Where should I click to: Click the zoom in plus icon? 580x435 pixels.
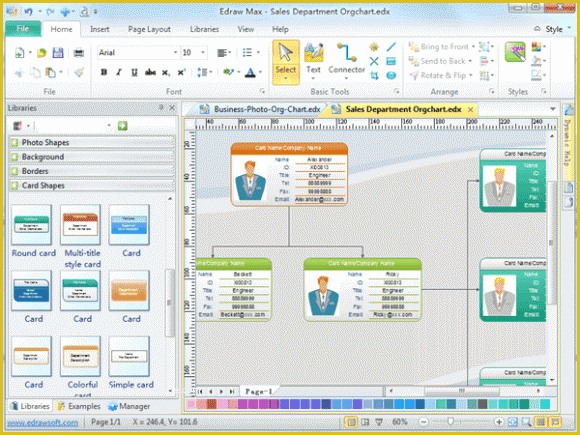pyautogui.click(x=499, y=422)
